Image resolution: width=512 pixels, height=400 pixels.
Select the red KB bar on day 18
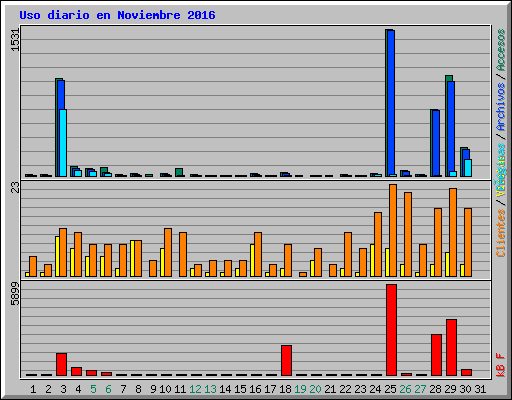pyautogui.click(x=286, y=360)
